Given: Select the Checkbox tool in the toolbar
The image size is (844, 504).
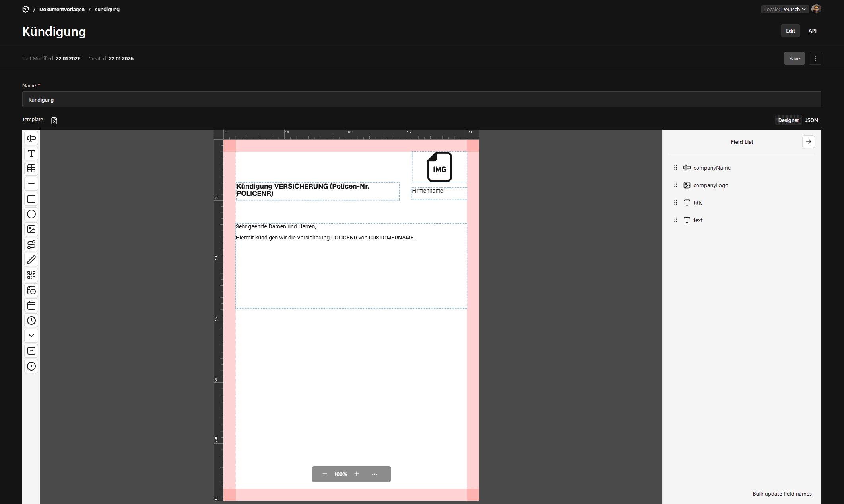Looking at the screenshot, I should (x=31, y=351).
